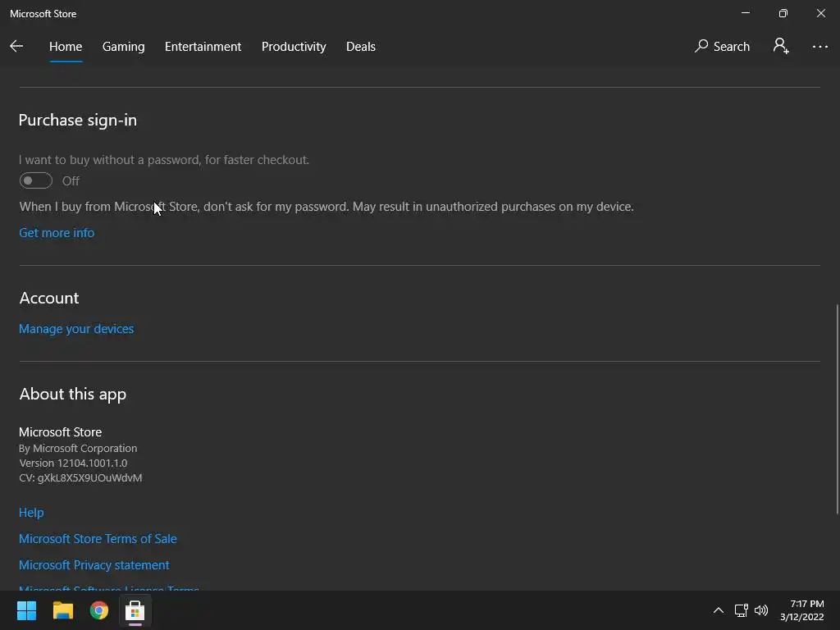This screenshot has width=840, height=630.
Task: Open network status tray icon
Action: pos(741,610)
